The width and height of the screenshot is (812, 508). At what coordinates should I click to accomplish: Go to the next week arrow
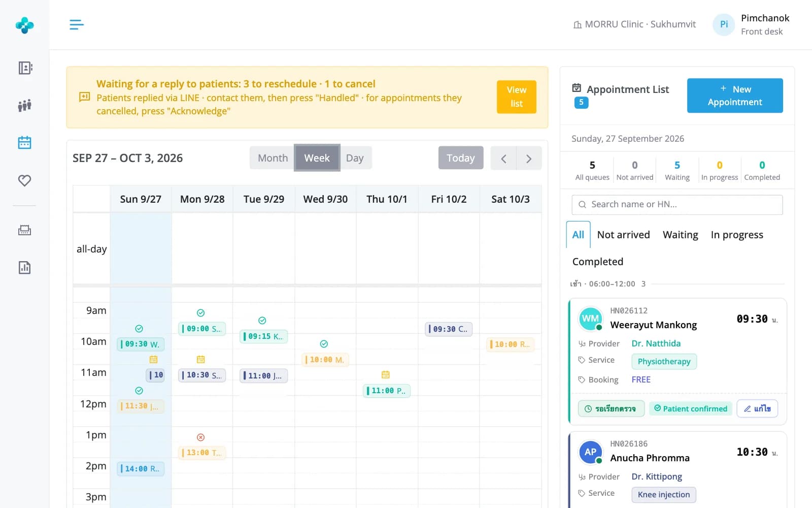[x=529, y=158]
